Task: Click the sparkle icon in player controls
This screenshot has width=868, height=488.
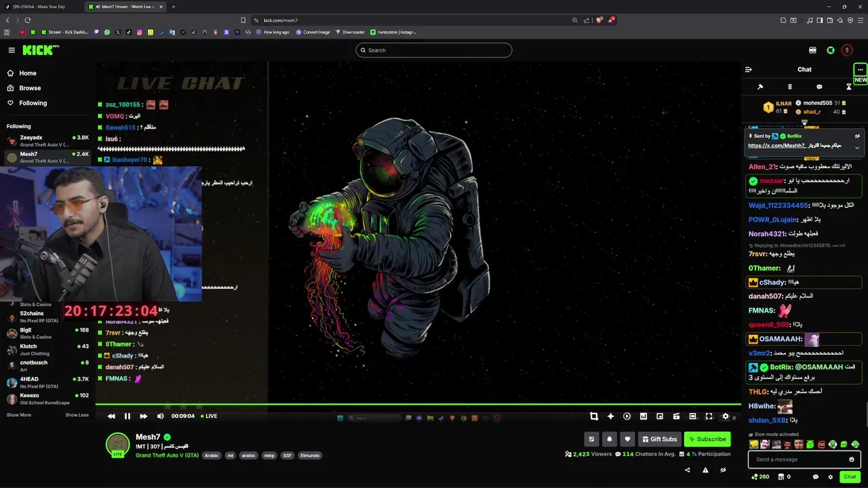Action: coord(610,416)
